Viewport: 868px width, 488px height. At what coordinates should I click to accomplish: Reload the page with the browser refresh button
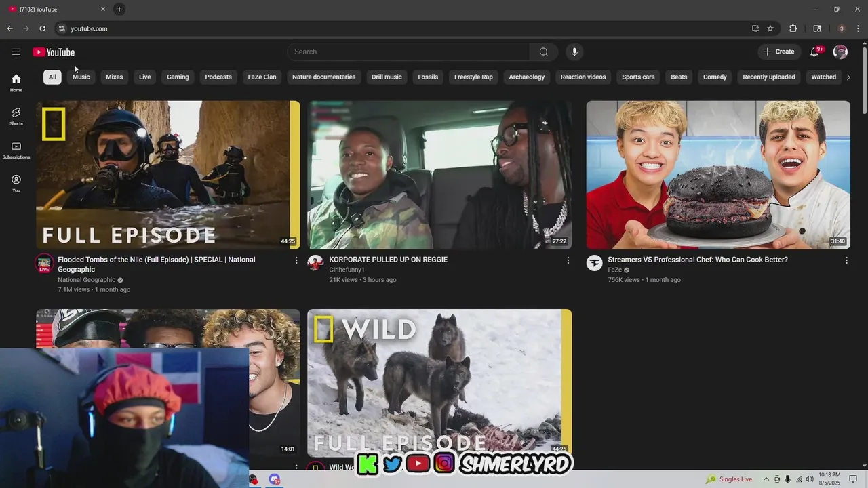tap(42, 28)
